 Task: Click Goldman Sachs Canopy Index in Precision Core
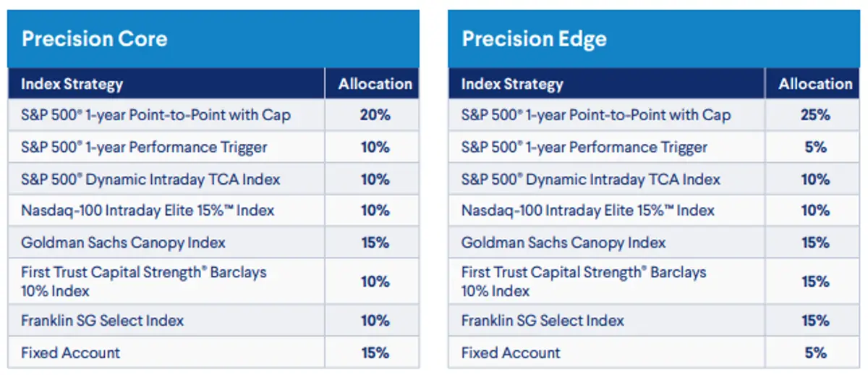[123, 243]
